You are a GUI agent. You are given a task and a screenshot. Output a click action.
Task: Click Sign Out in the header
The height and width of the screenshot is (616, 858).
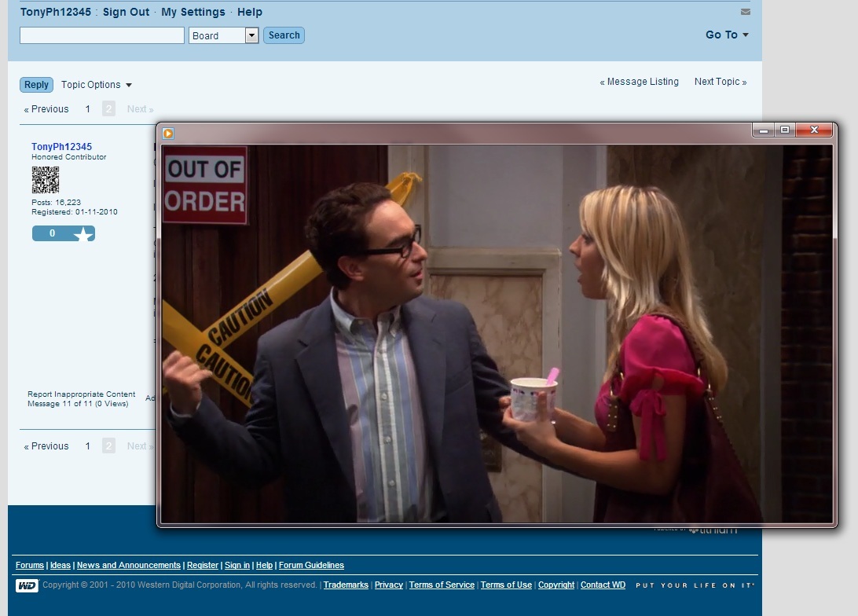[x=126, y=12]
